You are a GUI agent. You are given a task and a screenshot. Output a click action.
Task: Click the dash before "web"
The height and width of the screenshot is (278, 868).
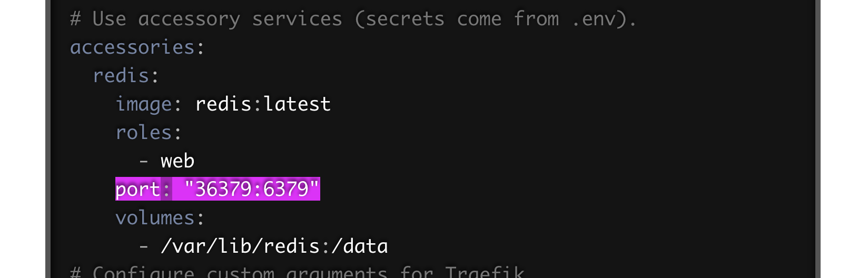coord(143,161)
